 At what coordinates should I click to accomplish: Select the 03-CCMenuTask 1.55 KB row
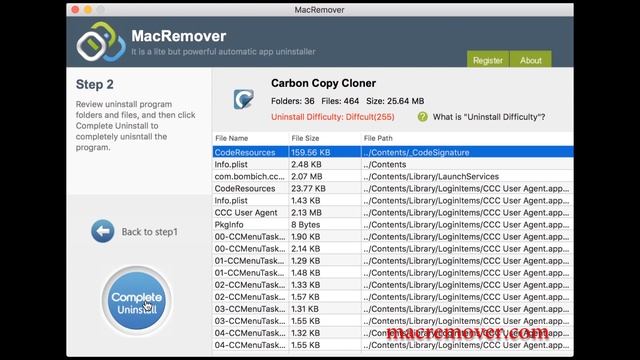click(393, 321)
